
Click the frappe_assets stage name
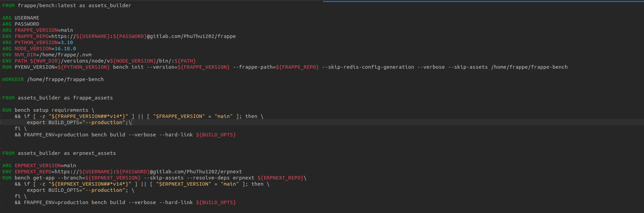pyautogui.click(x=93, y=98)
